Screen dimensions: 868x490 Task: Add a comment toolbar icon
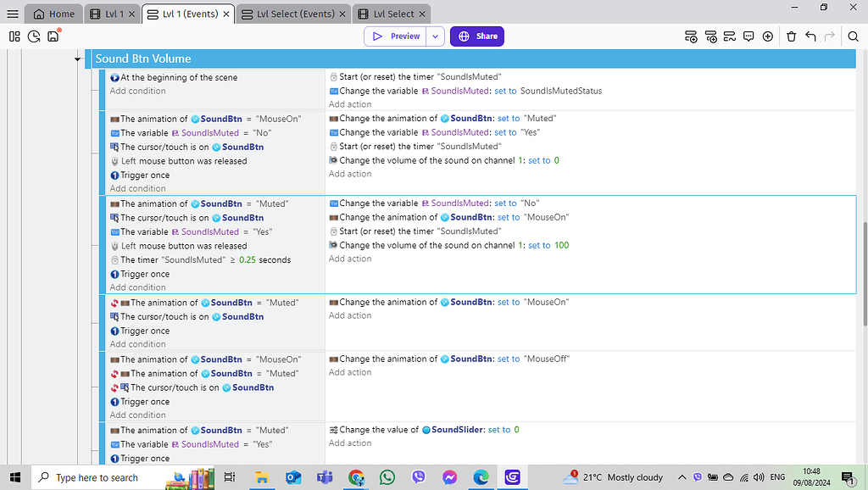pyautogui.click(x=748, y=36)
